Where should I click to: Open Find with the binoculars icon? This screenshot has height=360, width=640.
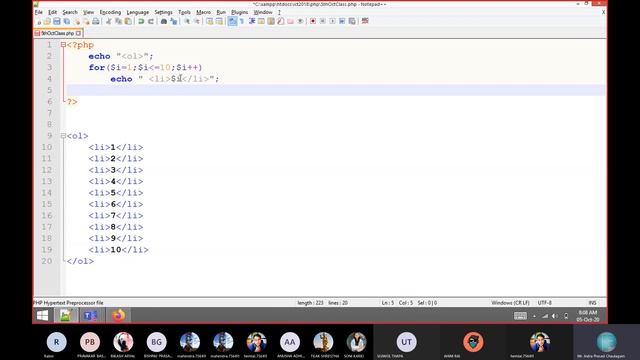[164, 21]
